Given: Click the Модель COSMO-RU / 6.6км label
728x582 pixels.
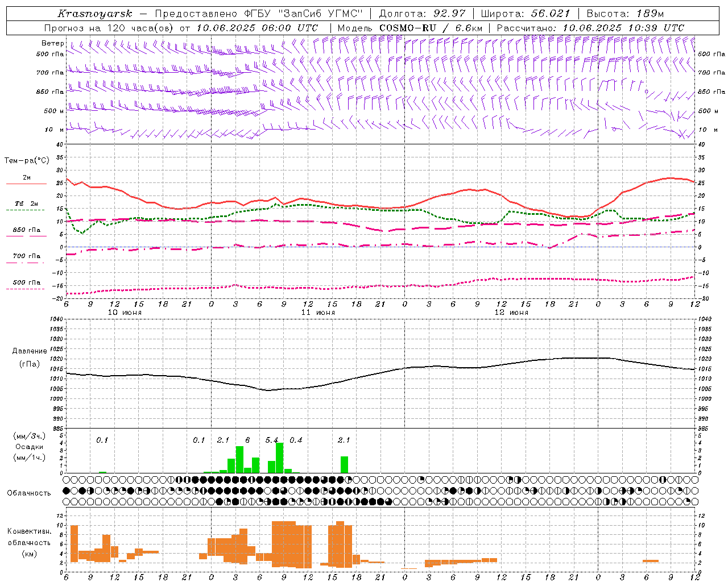Looking at the screenshot, I should [x=410, y=28].
